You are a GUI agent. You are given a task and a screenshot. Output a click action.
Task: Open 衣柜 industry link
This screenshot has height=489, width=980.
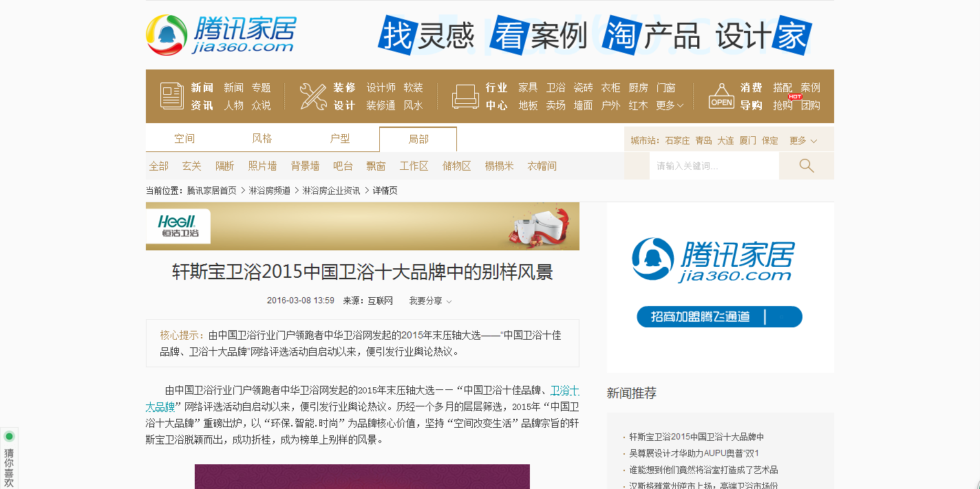[610, 87]
